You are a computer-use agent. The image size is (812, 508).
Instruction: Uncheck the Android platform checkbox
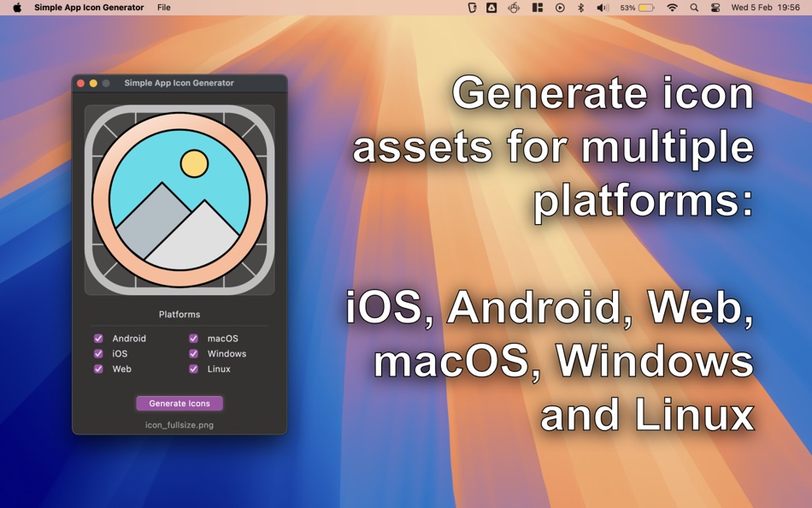click(x=98, y=339)
